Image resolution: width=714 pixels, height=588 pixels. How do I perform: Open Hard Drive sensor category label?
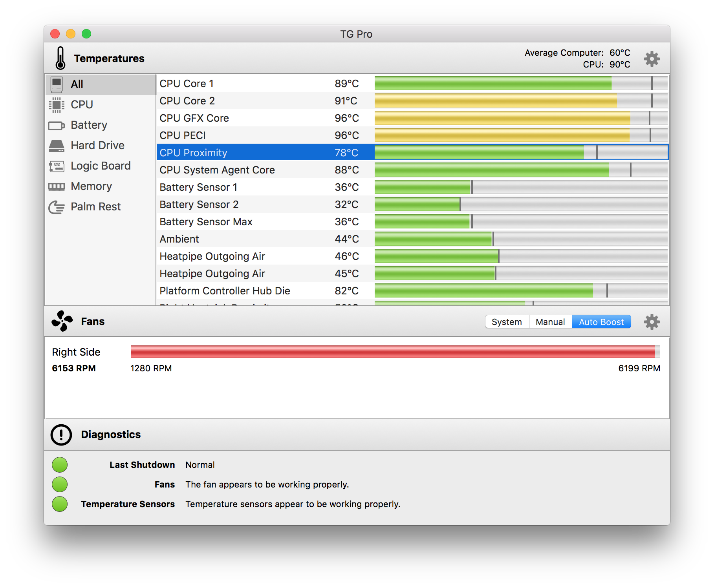point(97,145)
